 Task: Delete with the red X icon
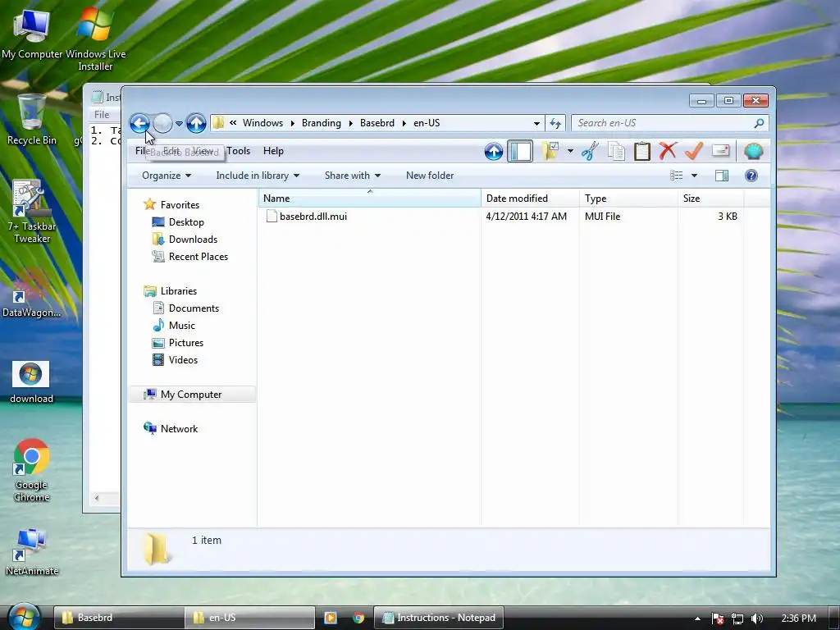(668, 151)
